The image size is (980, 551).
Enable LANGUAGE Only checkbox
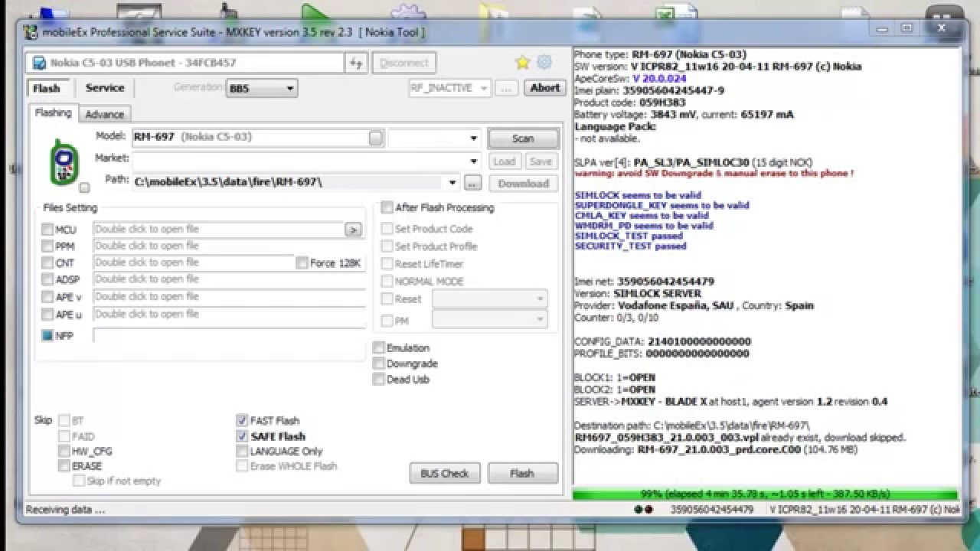tap(242, 452)
